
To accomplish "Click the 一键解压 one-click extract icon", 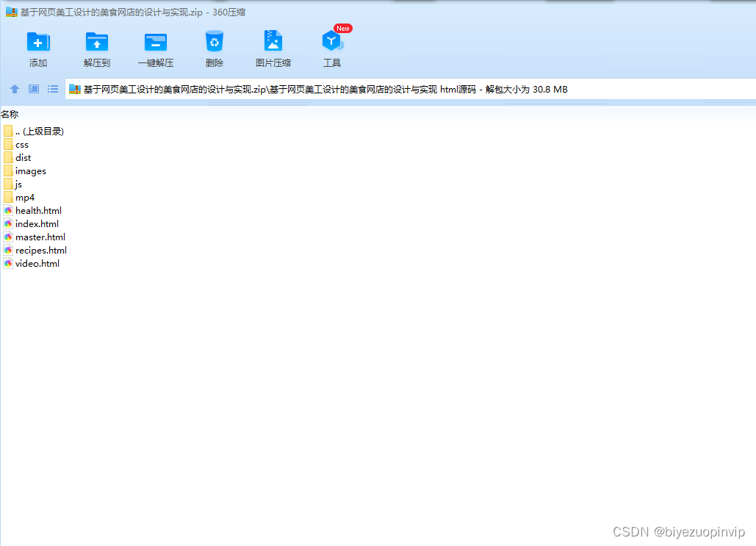I will click(156, 43).
